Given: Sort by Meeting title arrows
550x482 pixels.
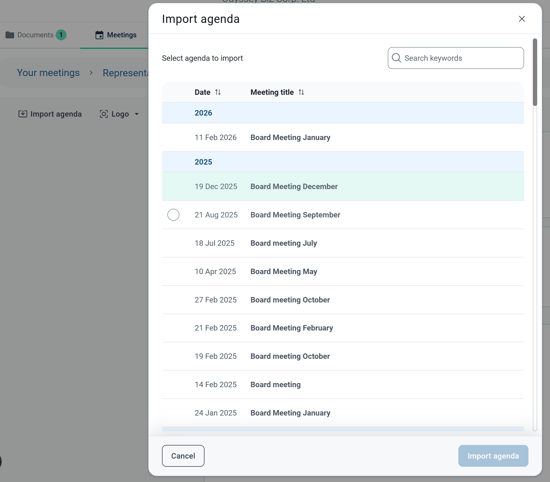Looking at the screenshot, I should pyautogui.click(x=301, y=92).
